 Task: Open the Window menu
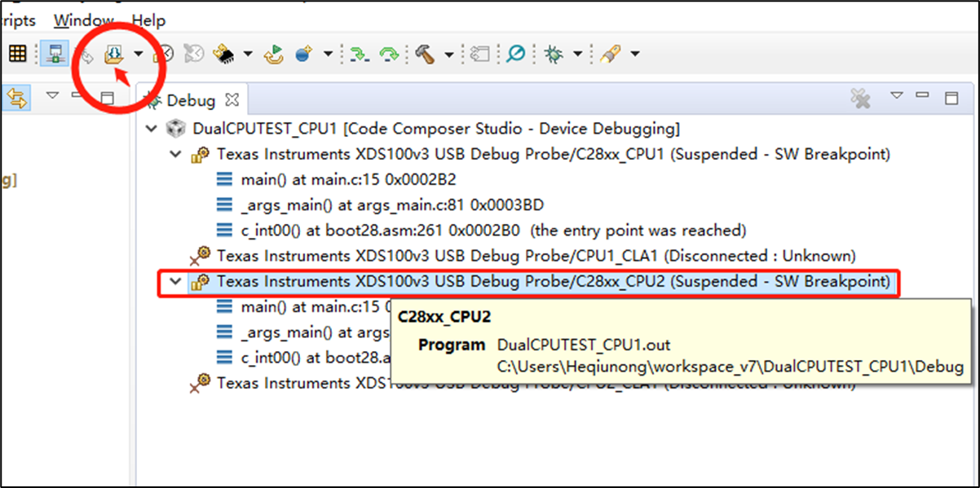pos(83,20)
